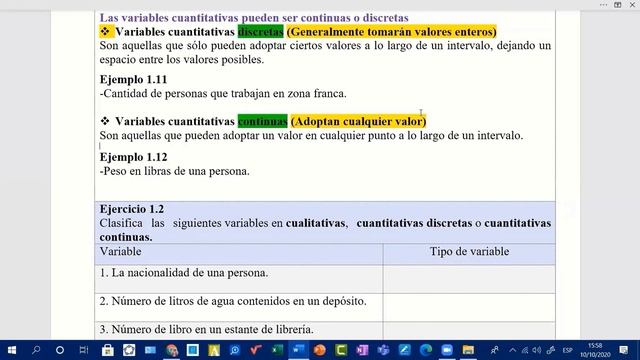Click '(Generalmente tomarán valores enteros)' highlight
Viewport: 640px width, 360px height.
pos(391,31)
